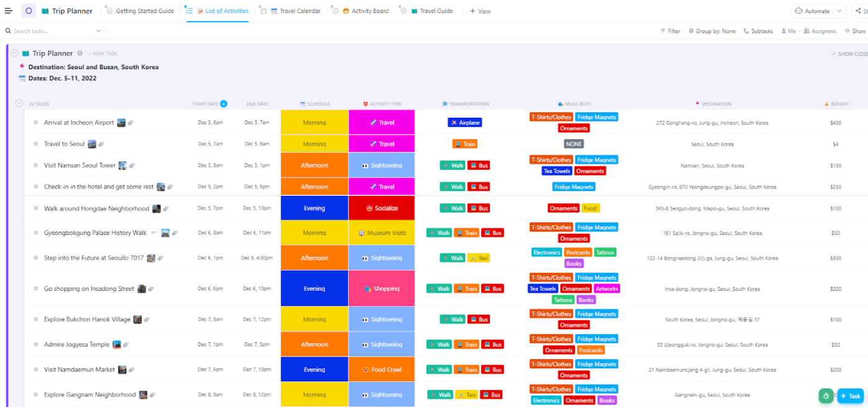Collapse the Trip Planner list group
Viewport: 868px width, 408px height.
tap(14, 53)
